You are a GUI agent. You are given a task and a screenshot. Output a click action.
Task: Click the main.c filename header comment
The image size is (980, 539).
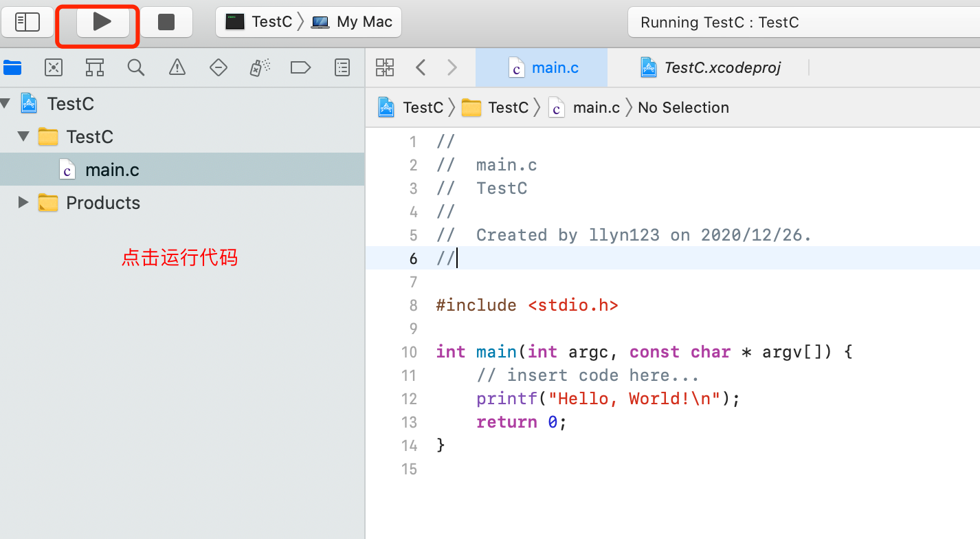[487, 165]
